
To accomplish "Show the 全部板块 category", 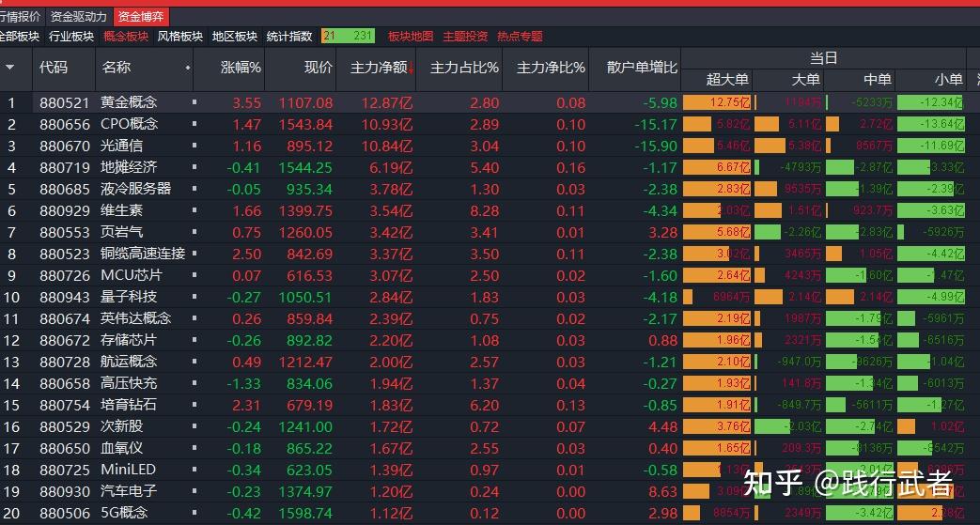I will (20, 37).
